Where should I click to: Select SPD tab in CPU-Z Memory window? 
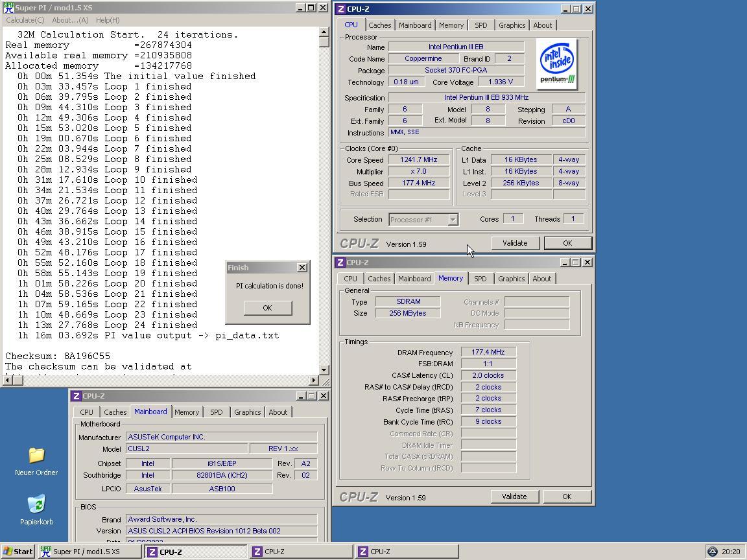pos(480,279)
